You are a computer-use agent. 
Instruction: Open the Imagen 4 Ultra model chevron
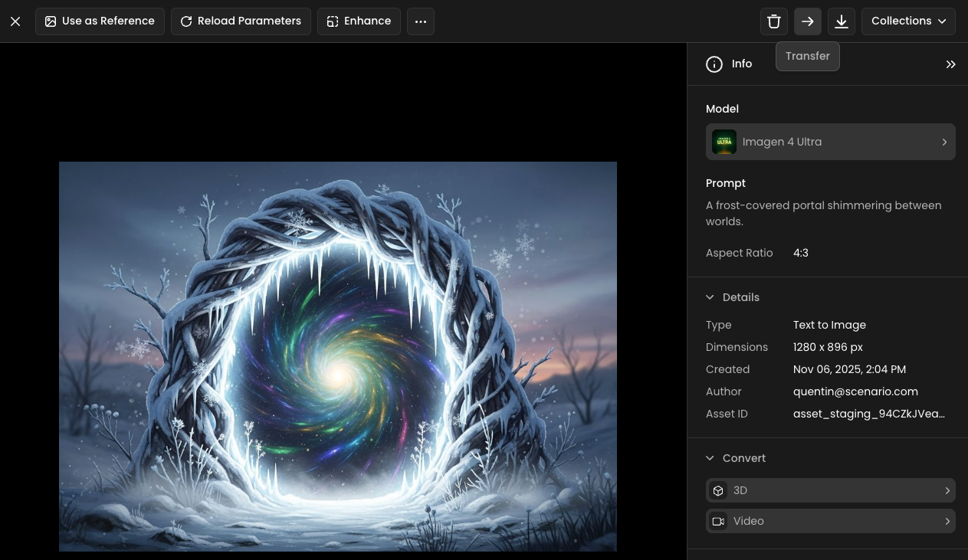click(944, 142)
